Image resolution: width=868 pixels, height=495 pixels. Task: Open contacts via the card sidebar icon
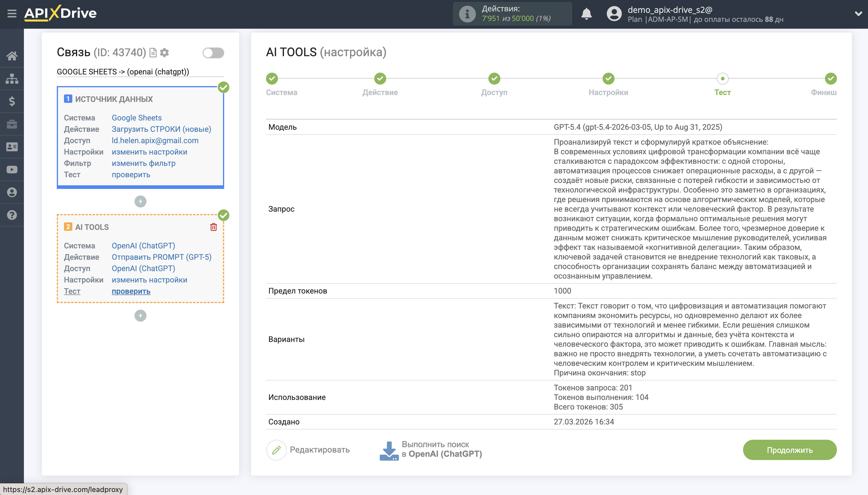click(x=12, y=146)
